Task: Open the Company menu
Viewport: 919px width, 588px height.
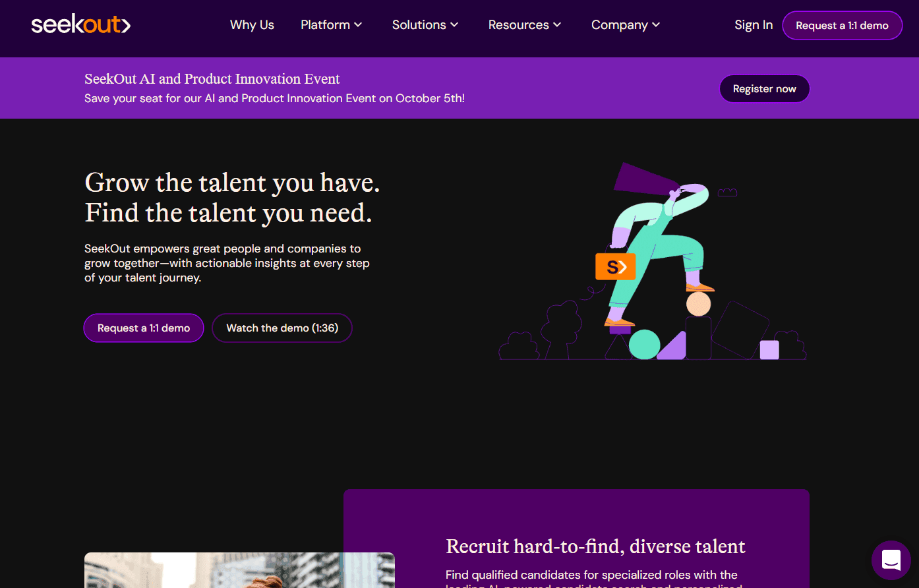Action: click(626, 25)
